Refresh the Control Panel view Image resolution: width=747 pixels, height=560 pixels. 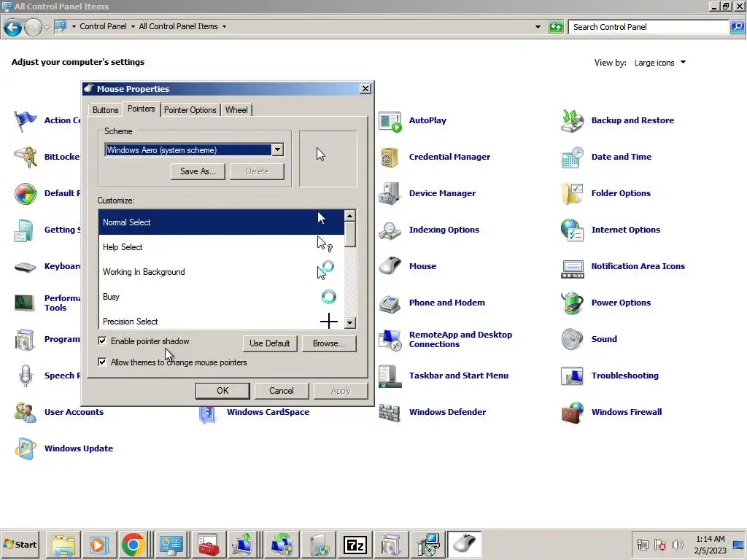coord(556,27)
